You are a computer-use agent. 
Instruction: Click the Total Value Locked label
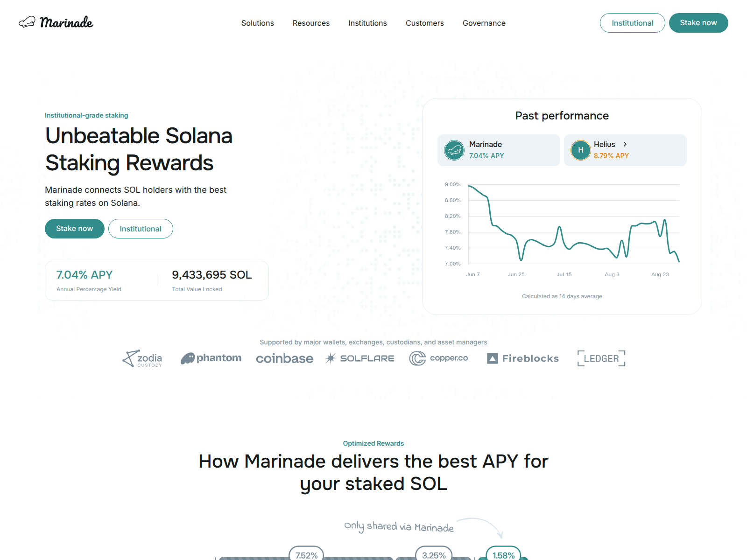197,289
